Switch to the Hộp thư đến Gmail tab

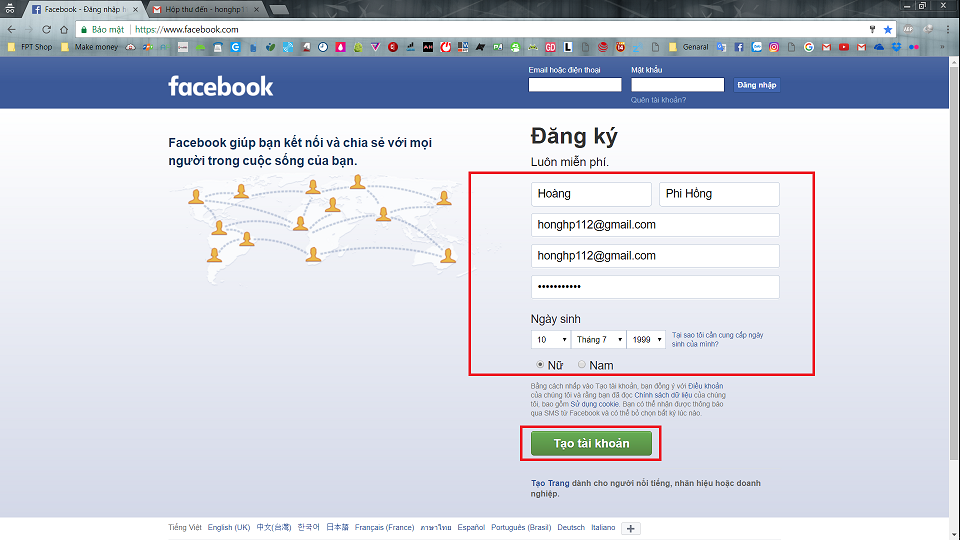205,9
